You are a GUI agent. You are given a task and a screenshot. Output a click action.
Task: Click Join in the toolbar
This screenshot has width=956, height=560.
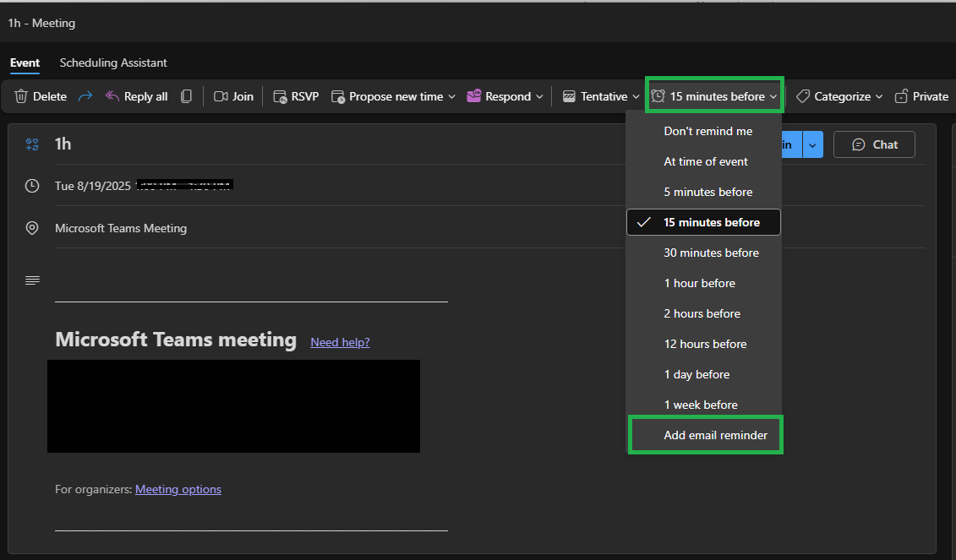click(233, 96)
